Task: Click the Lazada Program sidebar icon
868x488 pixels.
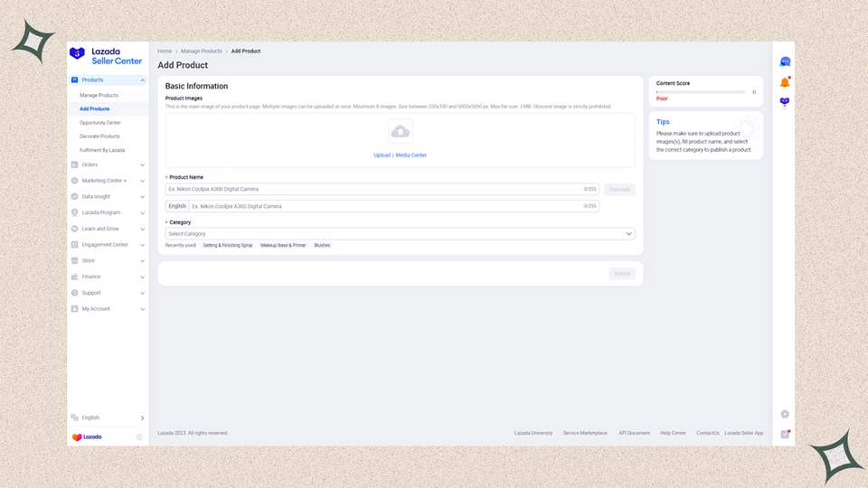Action: (x=75, y=212)
